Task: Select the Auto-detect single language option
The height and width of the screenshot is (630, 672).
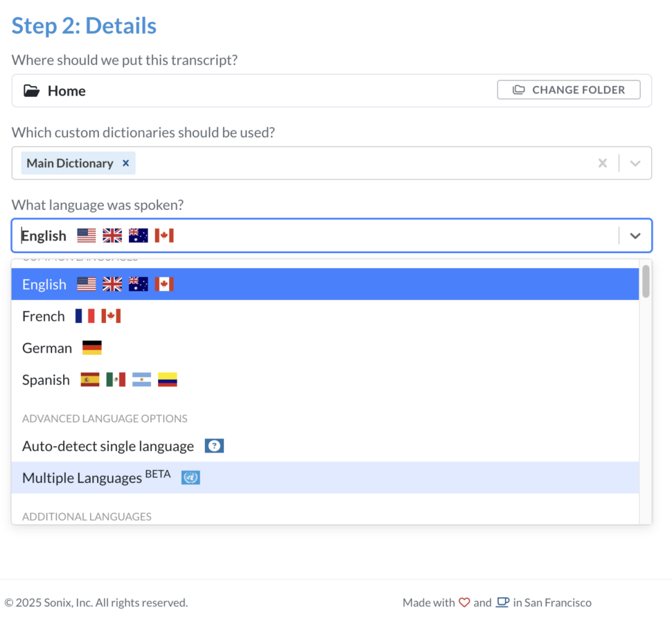Action: tap(107, 446)
